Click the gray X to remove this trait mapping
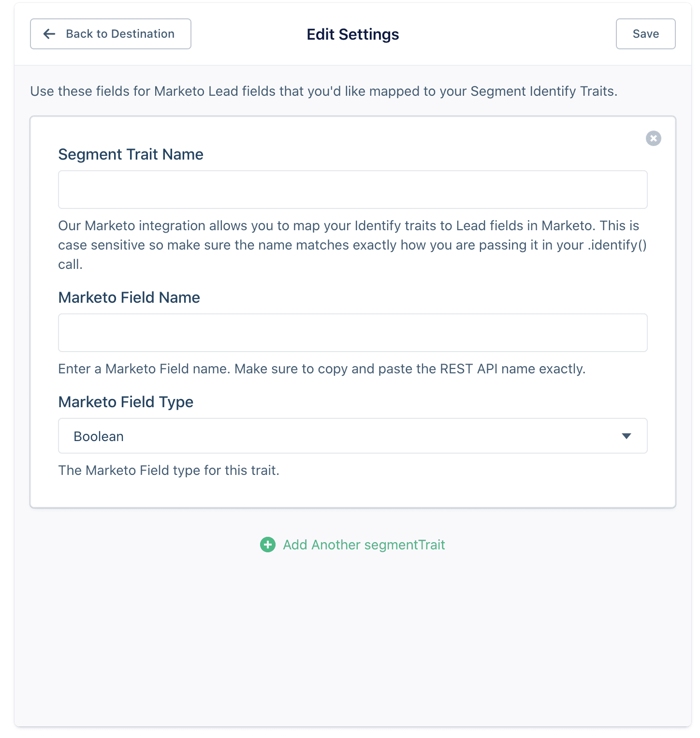The image size is (700, 738). (653, 138)
